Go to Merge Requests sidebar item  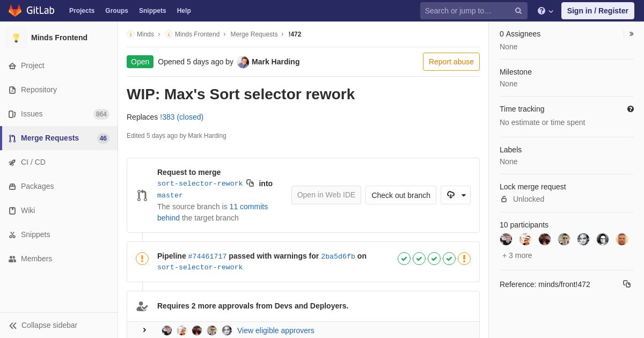coord(59,138)
